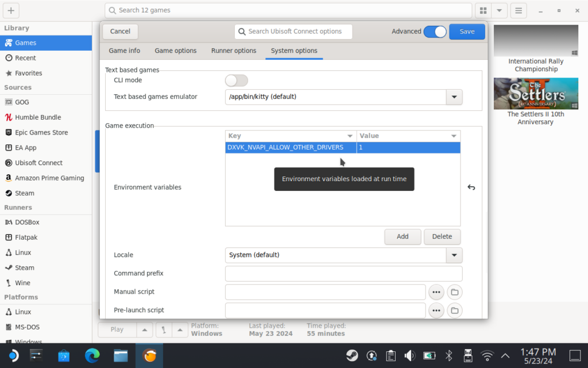Select the DOSBox runner
The height and width of the screenshot is (368, 588).
[46, 223]
